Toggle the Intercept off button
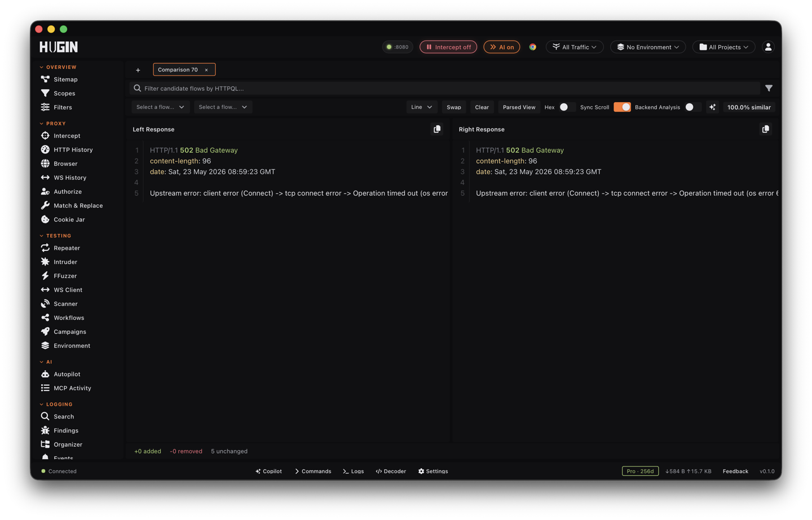 coord(448,47)
